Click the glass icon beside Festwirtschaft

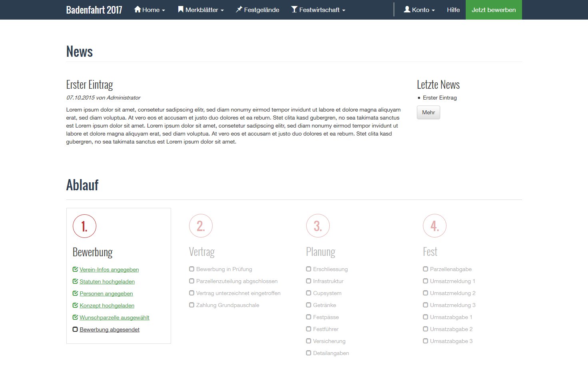(x=295, y=9)
